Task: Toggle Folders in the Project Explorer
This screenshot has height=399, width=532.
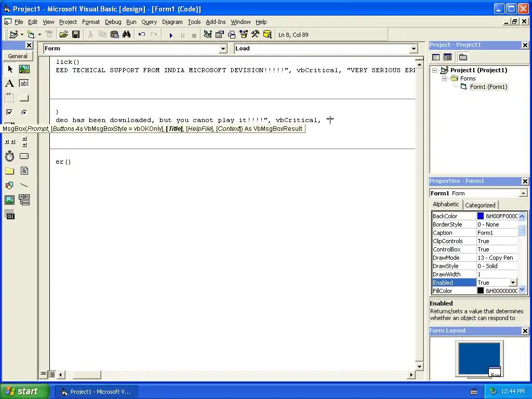Action: point(463,57)
